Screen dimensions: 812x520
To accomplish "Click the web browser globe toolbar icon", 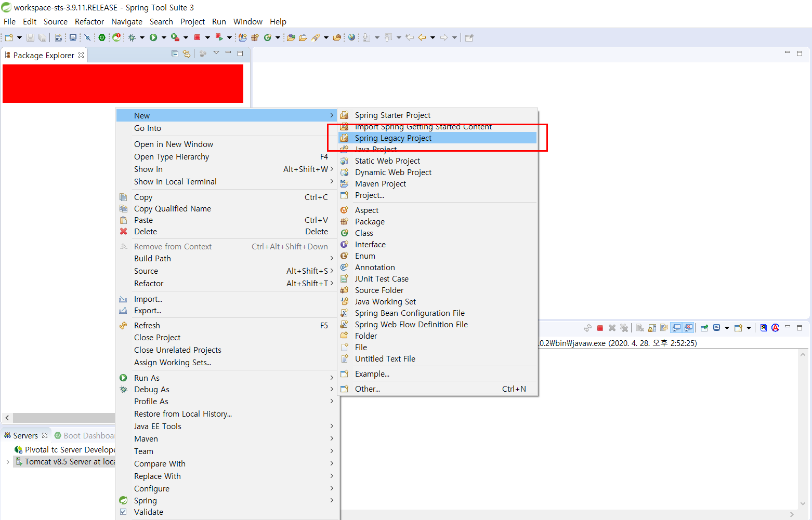I will tap(352, 37).
